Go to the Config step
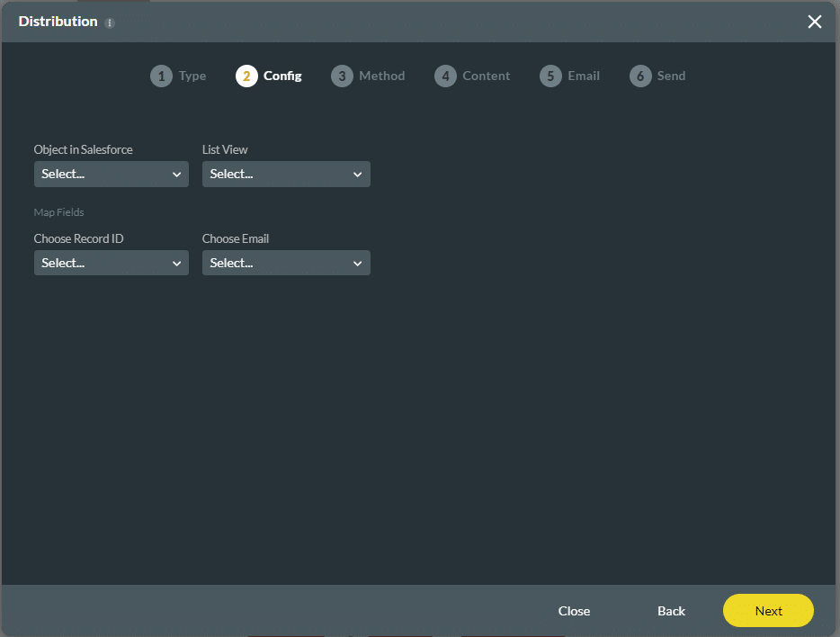 tap(246, 76)
